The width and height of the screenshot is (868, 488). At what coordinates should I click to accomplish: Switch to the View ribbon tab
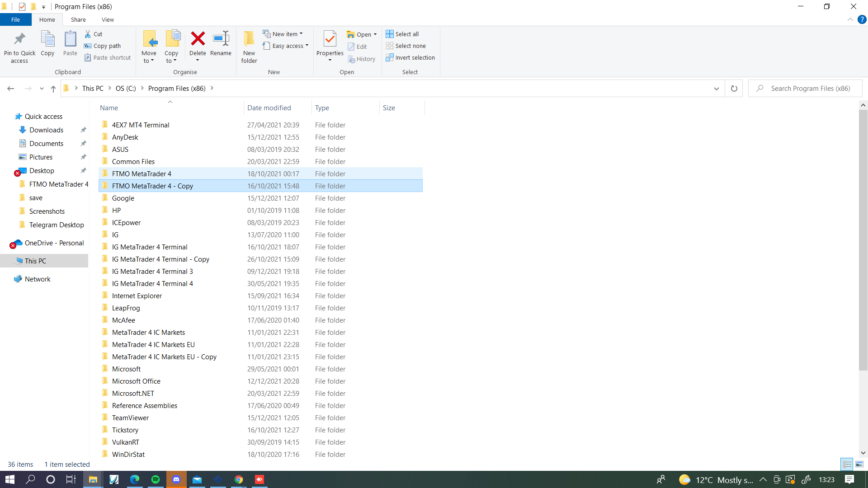[108, 19]
